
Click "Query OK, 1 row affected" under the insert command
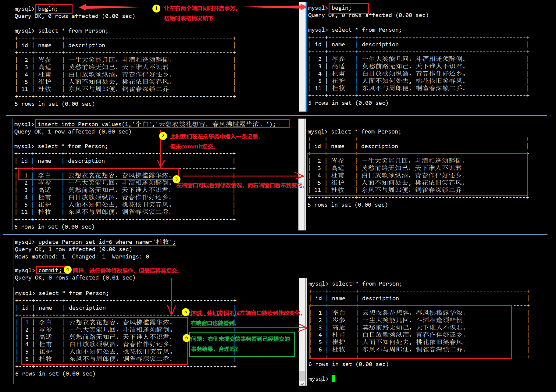point(73,132)
